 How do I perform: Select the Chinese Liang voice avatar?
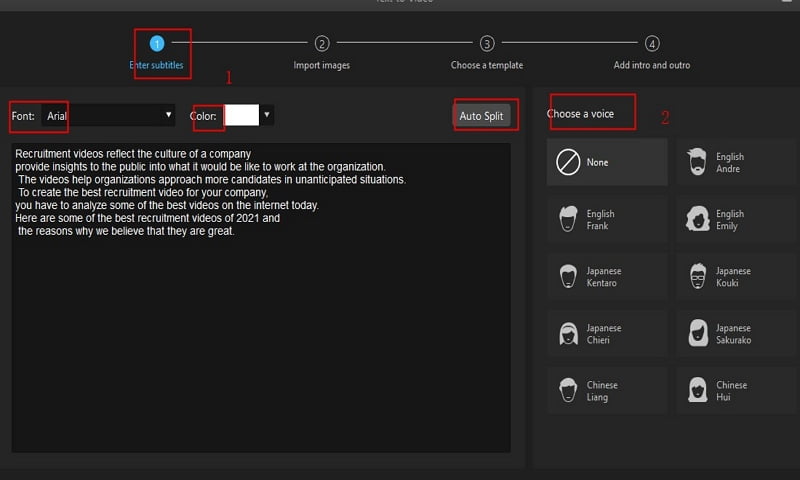(x=568, y=391)
